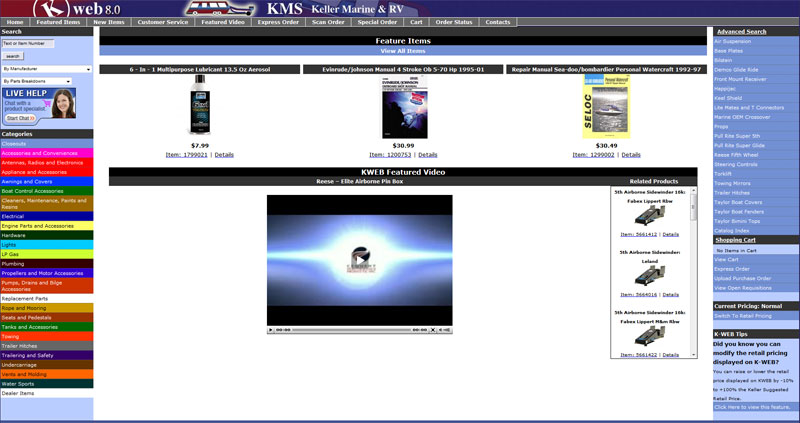Open the Seloc Sea-doo repair manual image
Image resolution: width=800 pixels, height=423 pixels.
pos(606,106)
